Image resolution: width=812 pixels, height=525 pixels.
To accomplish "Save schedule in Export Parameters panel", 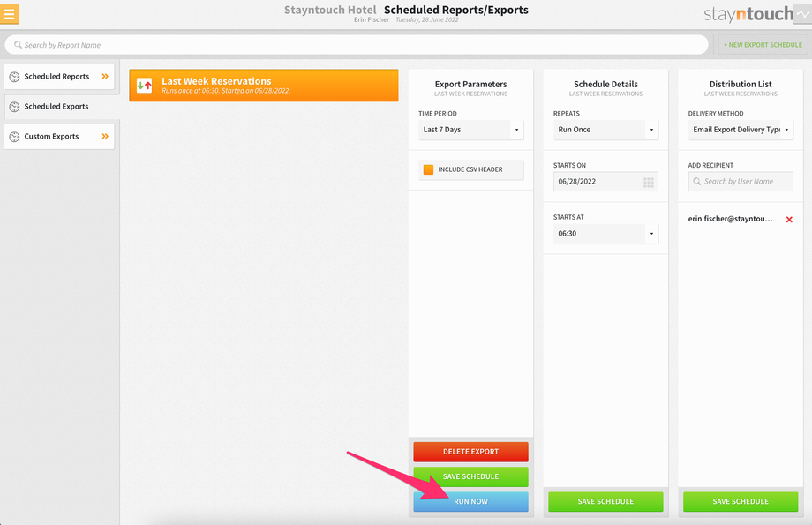I will pyautogui.click(x=470, y=476).
